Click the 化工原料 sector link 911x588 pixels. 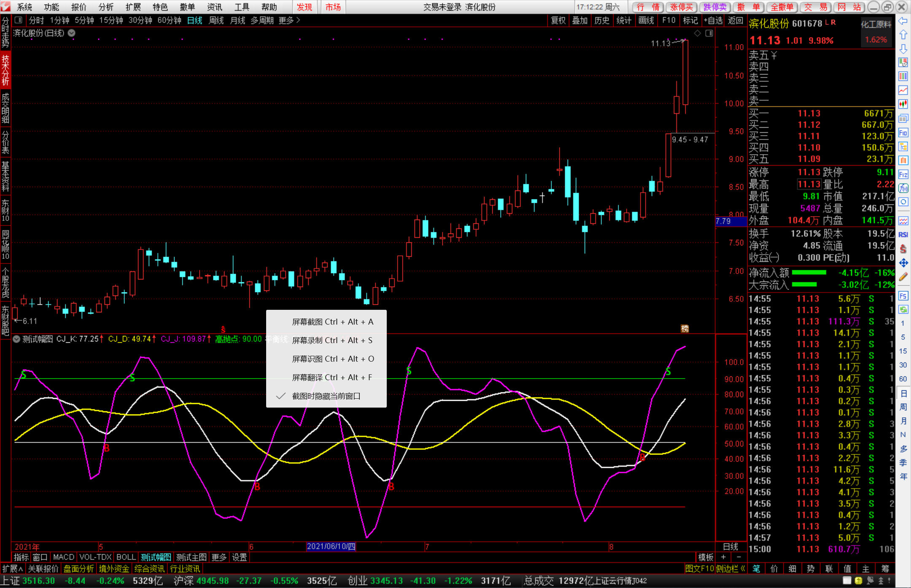point(876,24)
